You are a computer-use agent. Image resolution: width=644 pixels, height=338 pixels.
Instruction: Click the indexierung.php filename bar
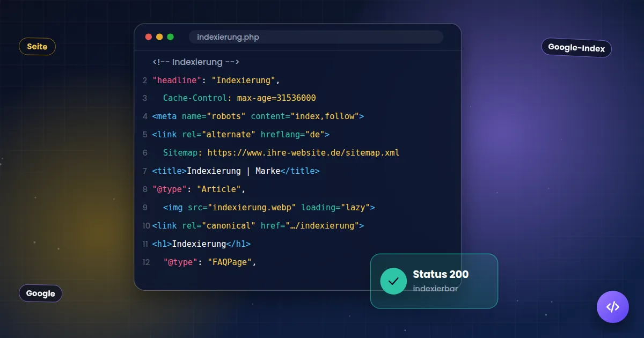[316, 37]
